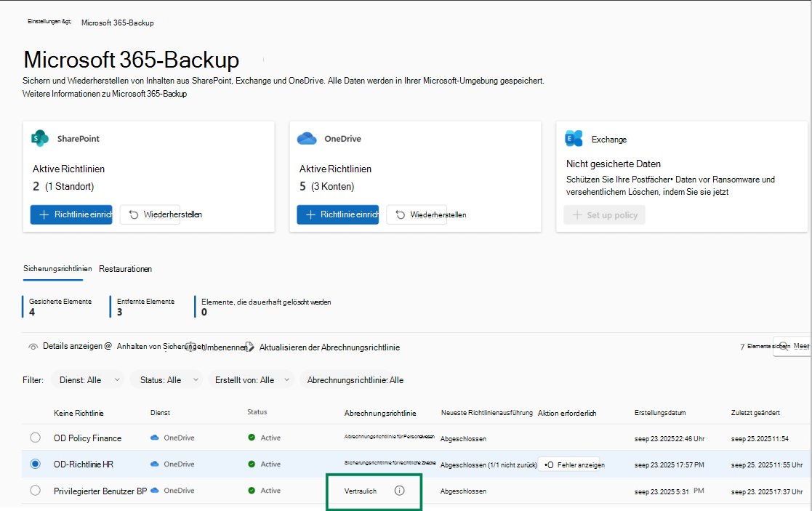Switch to the Restaurationen tab
This screenshot has width=812, height=511.
(x=125, y=269)
